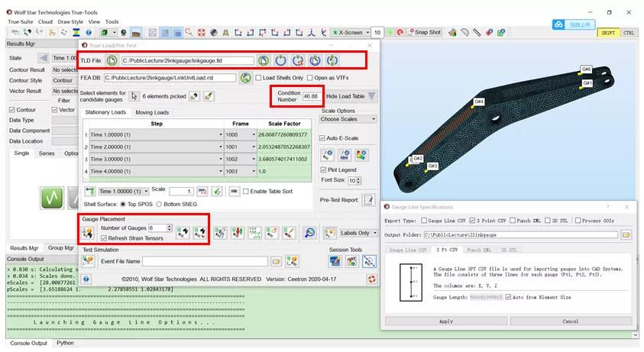Check Gauge Line CSV export type

click(424, 221)
